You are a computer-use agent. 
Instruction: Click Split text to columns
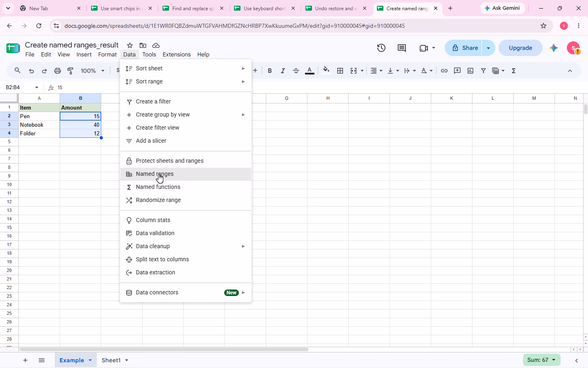[x=186, y=259]
